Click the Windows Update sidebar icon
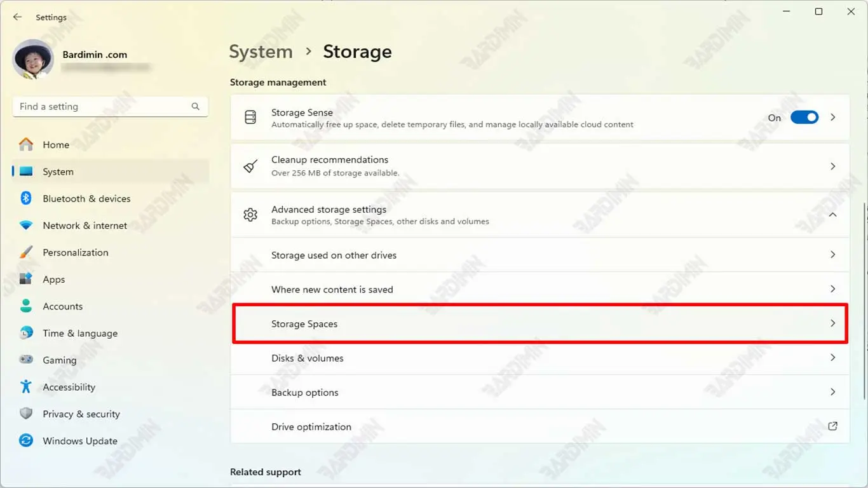The image size is (868, 488). pos(26,440)
